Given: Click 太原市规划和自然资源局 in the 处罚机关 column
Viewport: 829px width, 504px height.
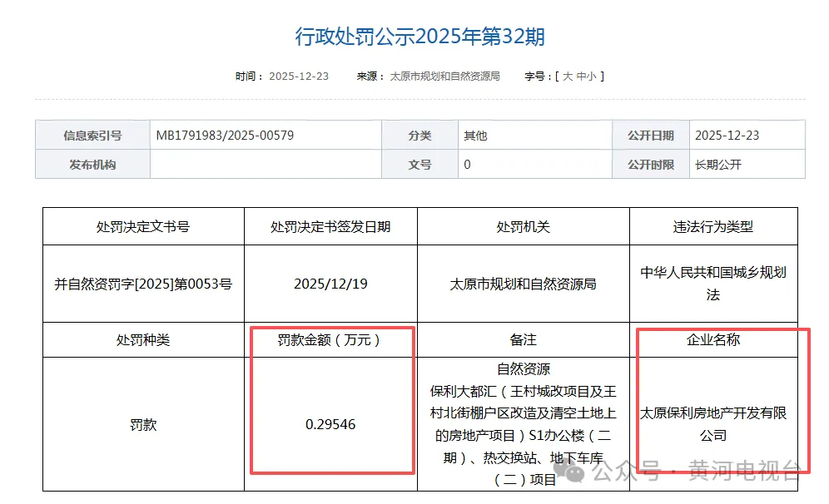Looking at the screenshot, I should (x=523, y=284).
